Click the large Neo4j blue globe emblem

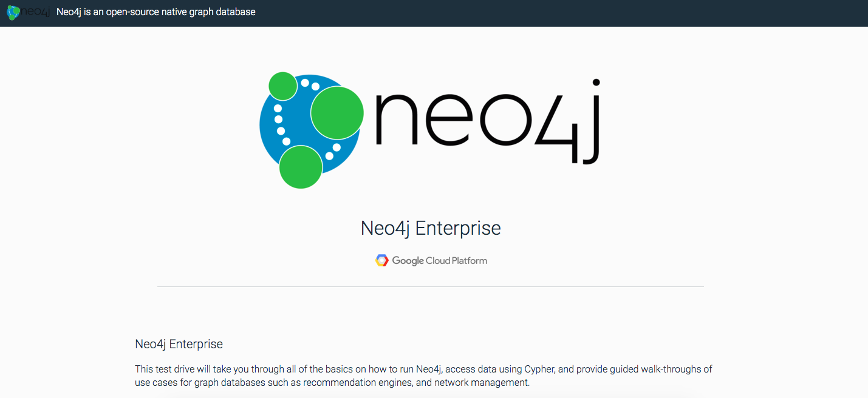coord(311,130)
